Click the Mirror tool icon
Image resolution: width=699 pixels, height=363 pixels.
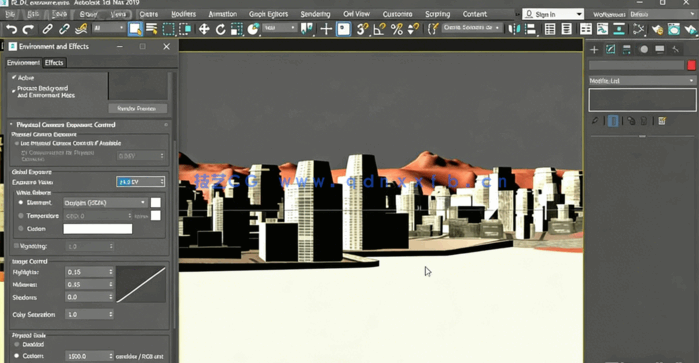click(514, 29)
